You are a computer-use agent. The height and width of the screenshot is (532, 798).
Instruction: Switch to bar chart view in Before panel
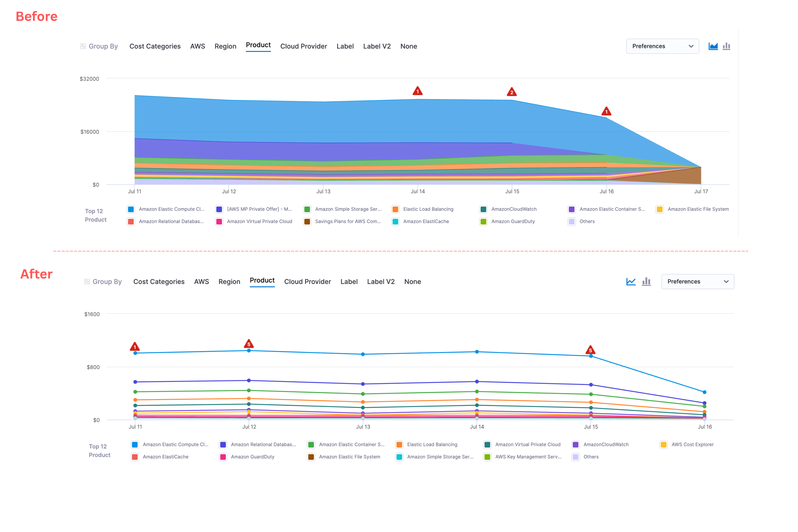(726, 46)
